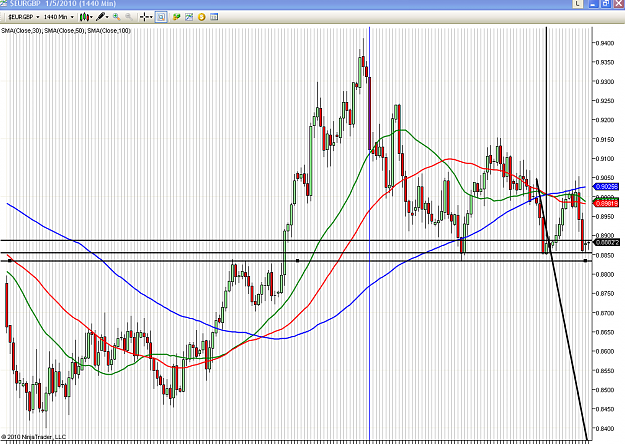Click the black current price marker
625x444 pixels.
pos(607,242)
